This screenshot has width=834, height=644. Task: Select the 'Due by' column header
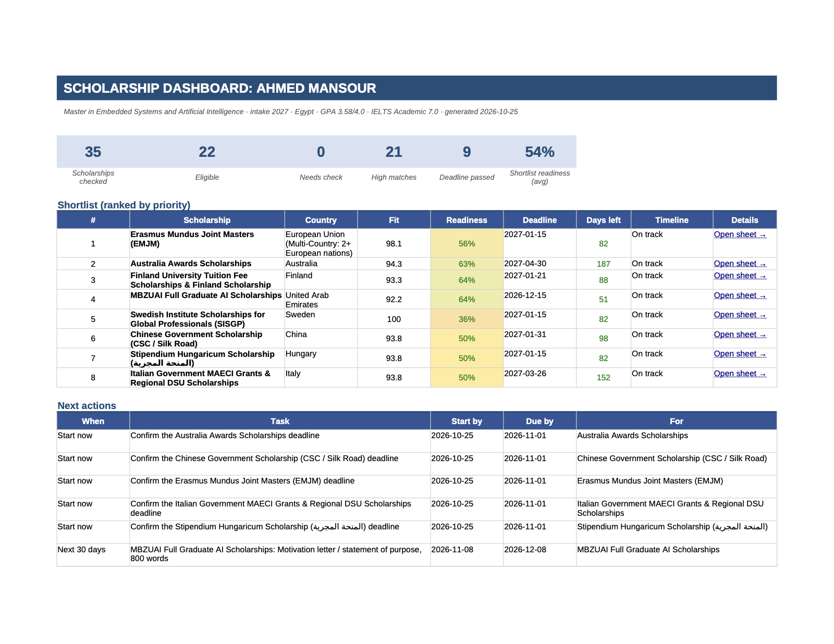(539, 421)
